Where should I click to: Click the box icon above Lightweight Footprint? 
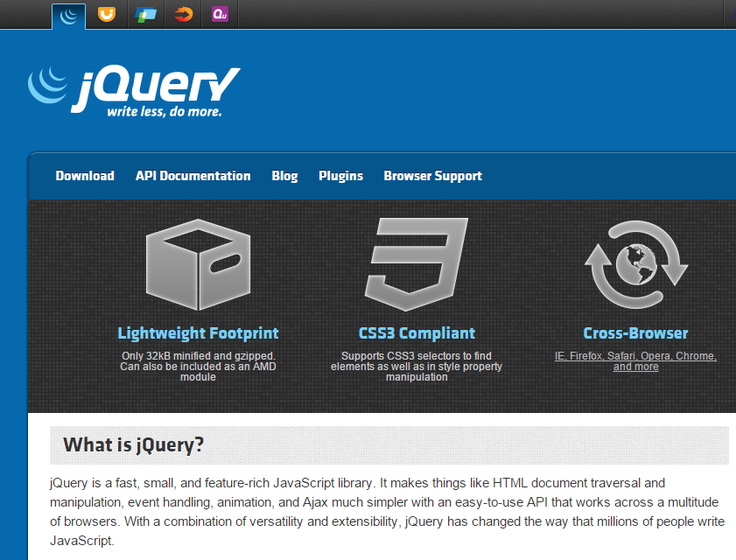[198, 265]
